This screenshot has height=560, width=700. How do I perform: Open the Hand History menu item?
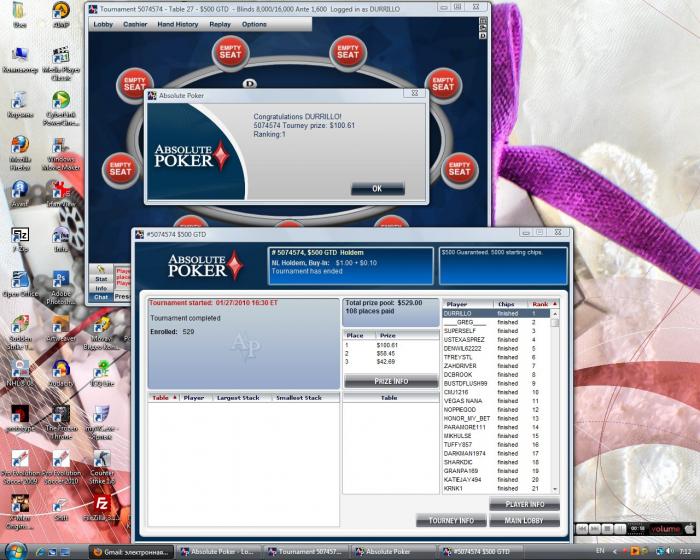[178, 24]
